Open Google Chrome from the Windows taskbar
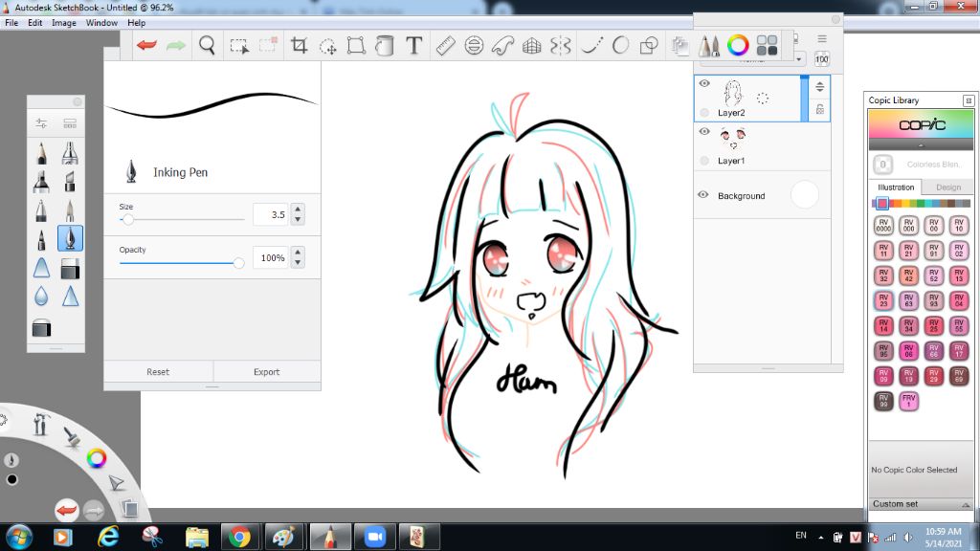980x551 pixels. tap(238, 537)
